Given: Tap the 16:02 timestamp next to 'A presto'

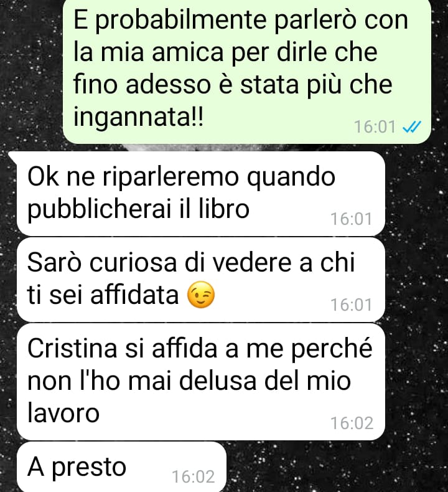Looking at the screenshot, I should pos(193,476).
